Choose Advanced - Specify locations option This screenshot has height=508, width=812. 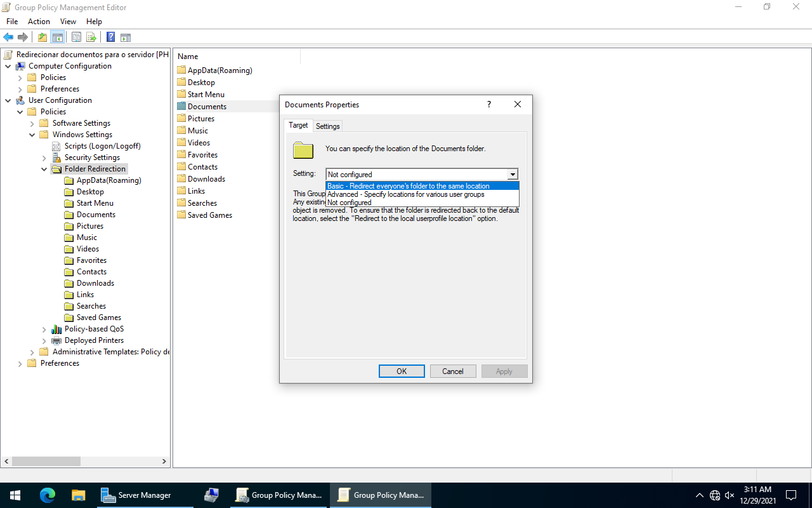point(405,194)
